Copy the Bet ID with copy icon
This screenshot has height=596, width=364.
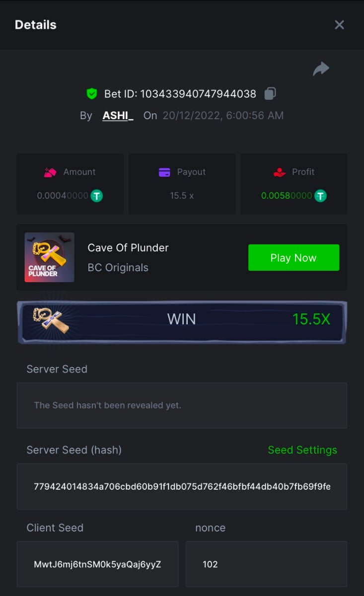point(270,93)
